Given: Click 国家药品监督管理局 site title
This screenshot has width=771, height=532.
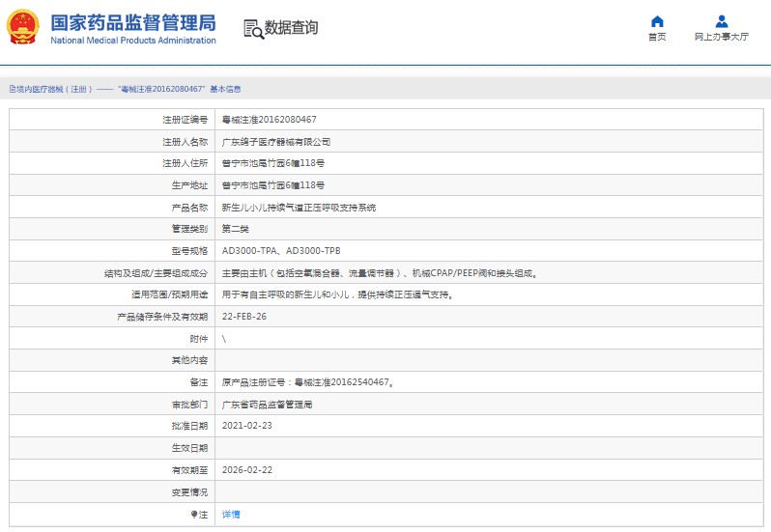Looking at the screenshot, I should 133,22.
